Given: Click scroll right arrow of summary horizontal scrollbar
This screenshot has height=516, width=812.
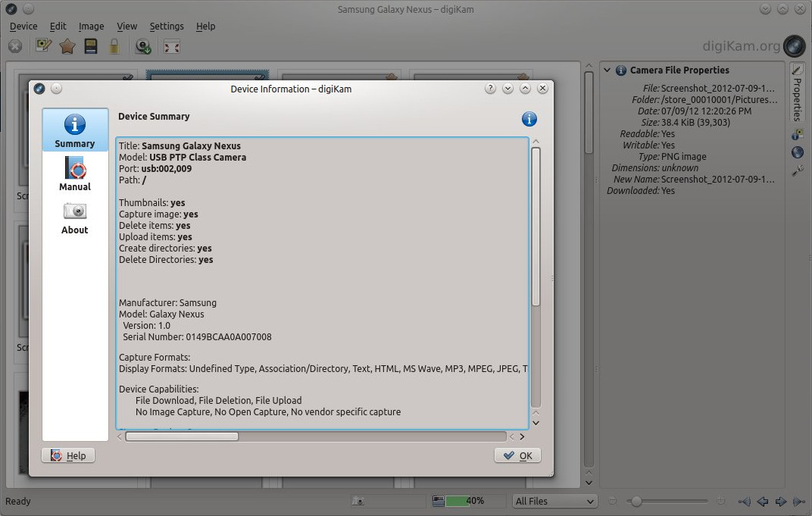Looking at the screenshot, I should click(x=522, y=436).
